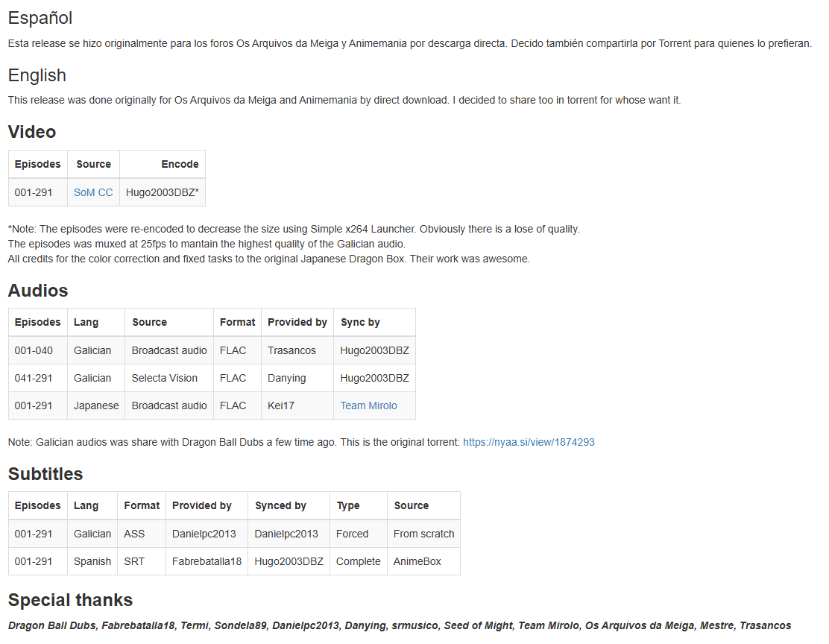Select the 001-040 episodes cell
829x644 pixels.
point(38,350)
